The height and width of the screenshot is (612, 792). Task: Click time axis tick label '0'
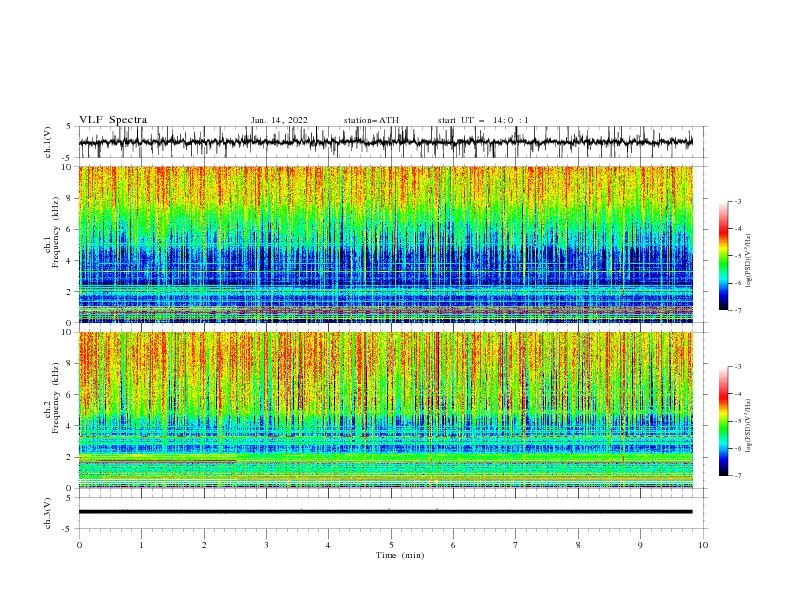(x=79, y=545)
